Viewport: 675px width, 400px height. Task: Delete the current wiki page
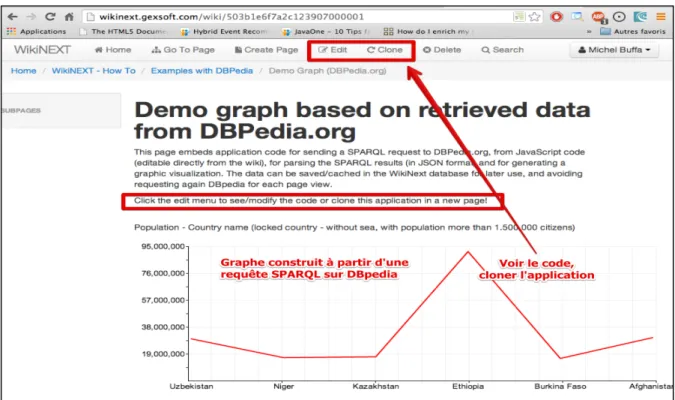(442, 50)
